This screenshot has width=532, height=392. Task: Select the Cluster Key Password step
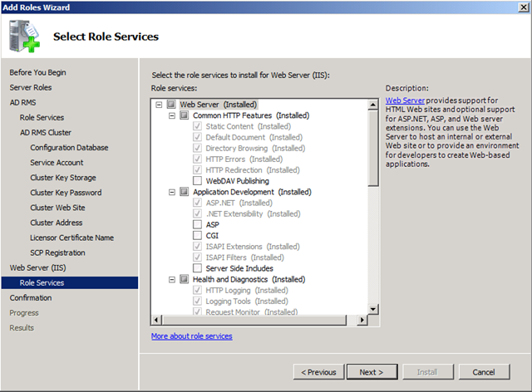[x=66, y=193]
